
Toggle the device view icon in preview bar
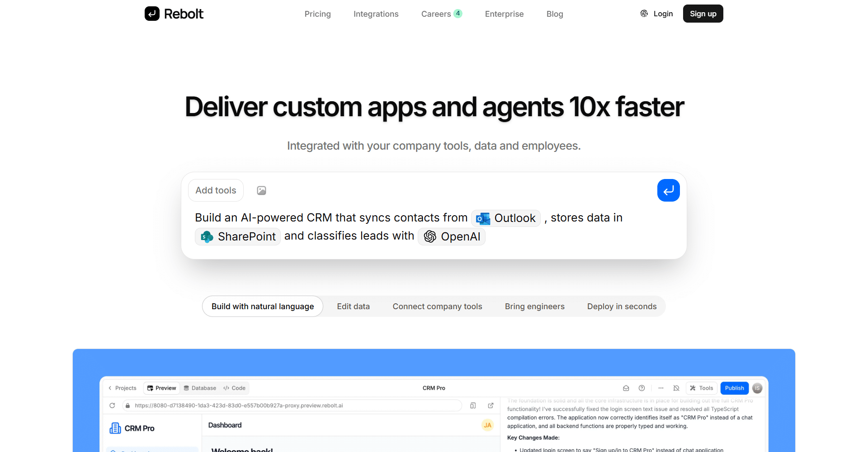(473, 405)
